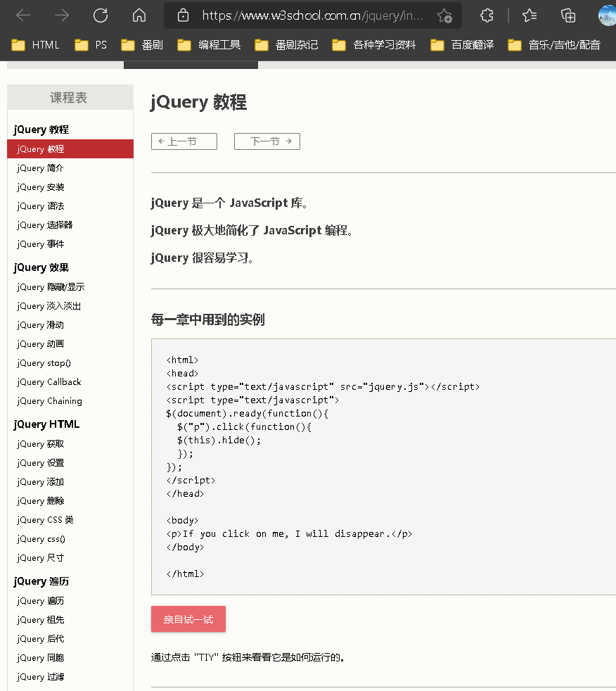Click the 课程表 sidebar header
This screenshot has height=691, width=616.
click(70, 97)
